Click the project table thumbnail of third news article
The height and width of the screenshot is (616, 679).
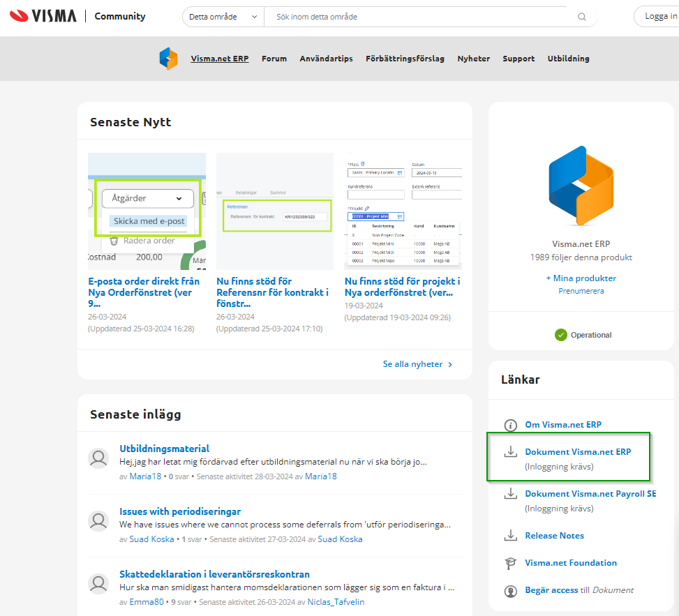coord(403,211)
